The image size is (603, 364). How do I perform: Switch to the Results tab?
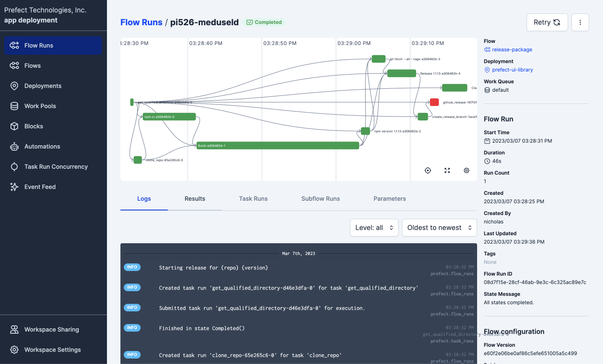[x=195, y=199]
